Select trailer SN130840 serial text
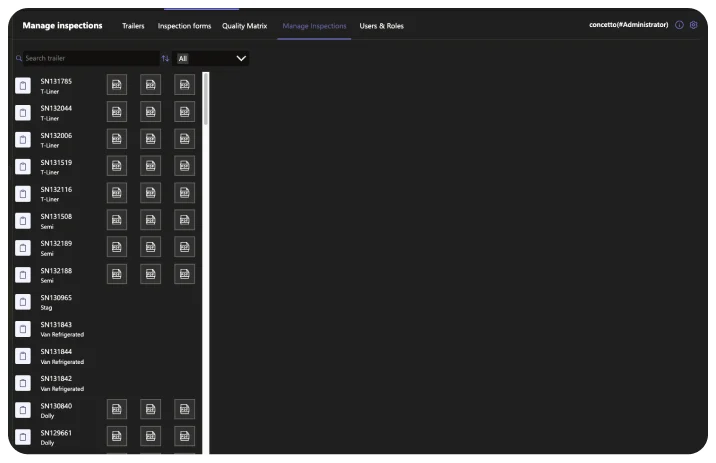The image size is (716, 463). point(56,406)
